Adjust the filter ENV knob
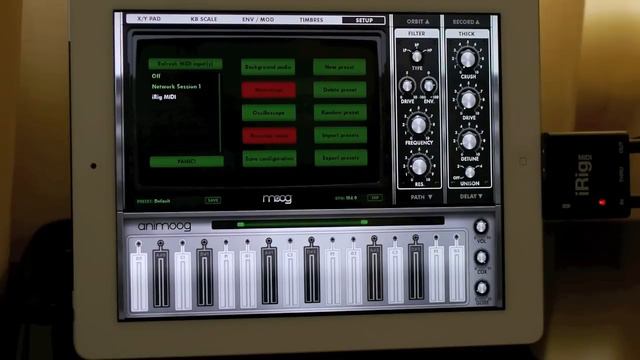640x360 pixels. coord(428,85)
